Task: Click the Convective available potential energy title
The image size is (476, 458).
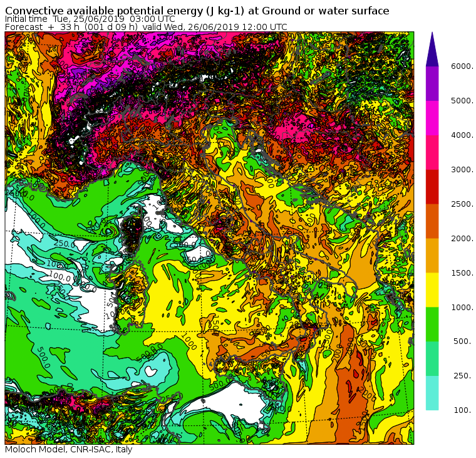Action: click(197, 11)
